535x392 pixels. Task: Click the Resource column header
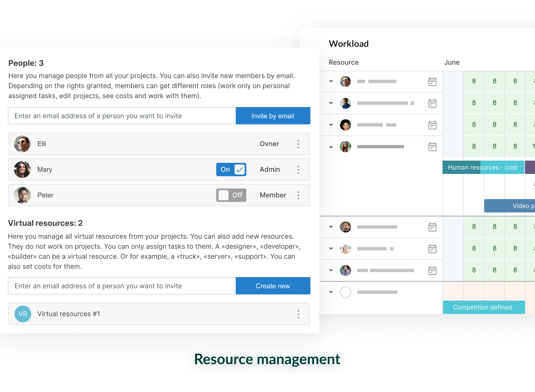344,62
